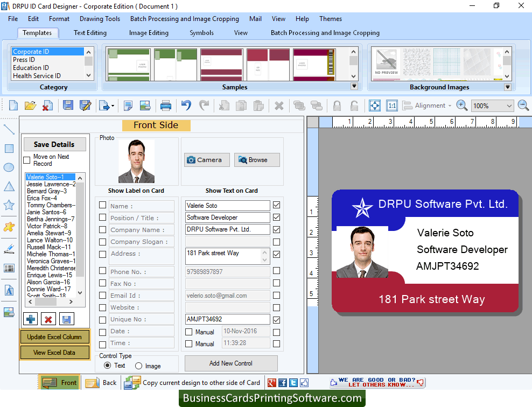Open the Themes menu
The image size is (532, 407).
click(331, 19)
